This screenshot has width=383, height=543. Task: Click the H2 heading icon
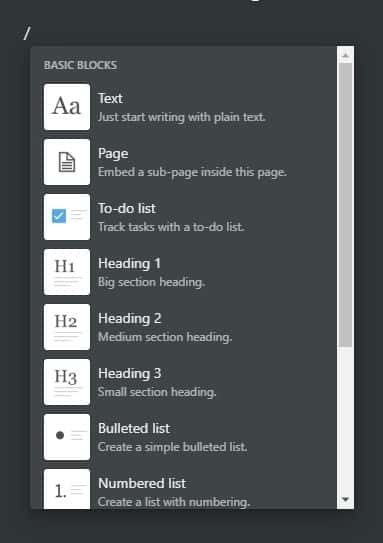tap(67, 327)
